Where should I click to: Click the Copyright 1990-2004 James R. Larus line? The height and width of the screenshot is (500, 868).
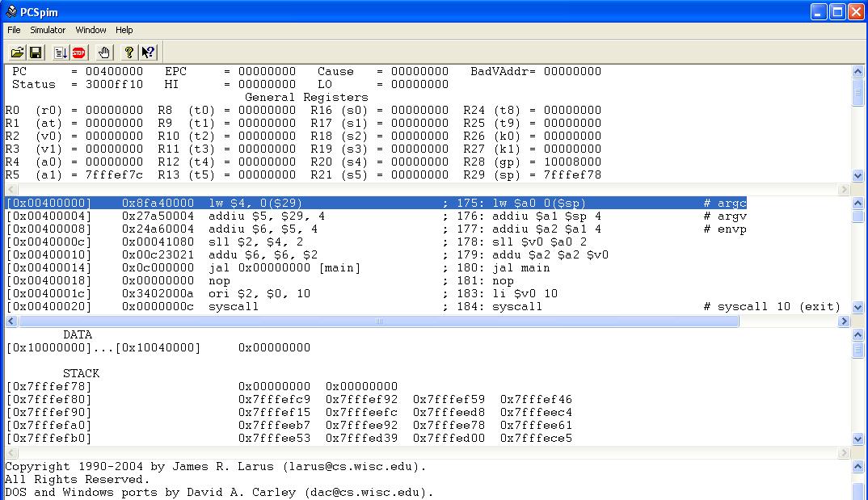tap(215, 467)
